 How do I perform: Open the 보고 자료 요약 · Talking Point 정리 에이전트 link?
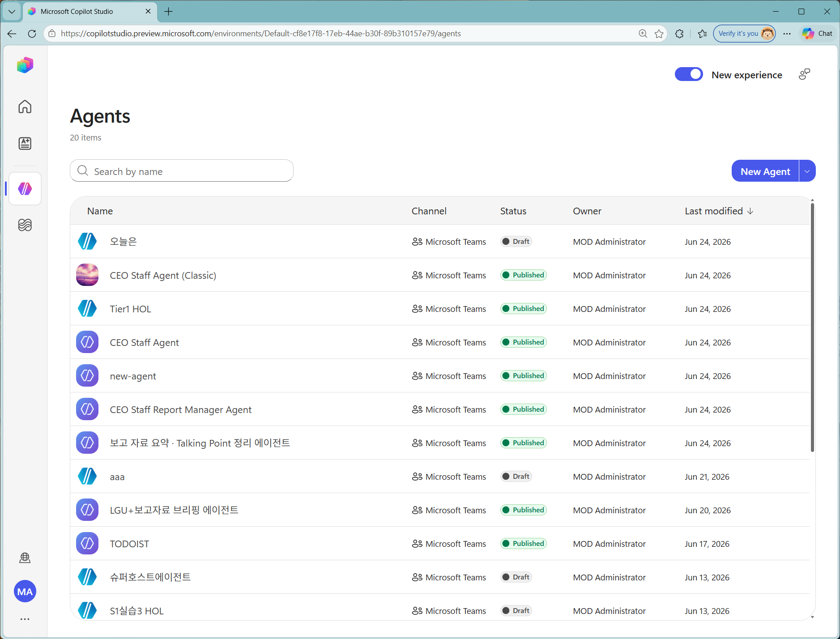[x=200, y=443]
